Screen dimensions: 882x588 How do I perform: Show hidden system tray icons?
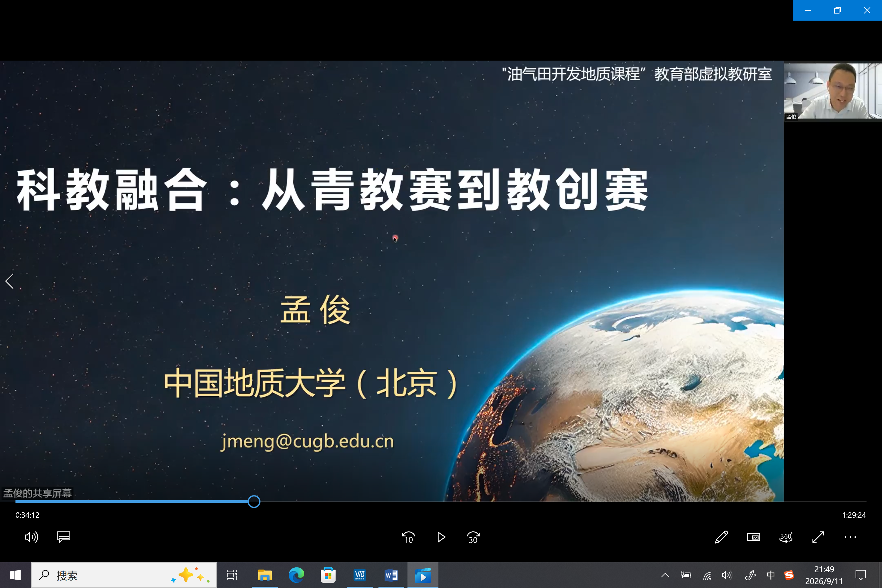click(x=665, y=575)
